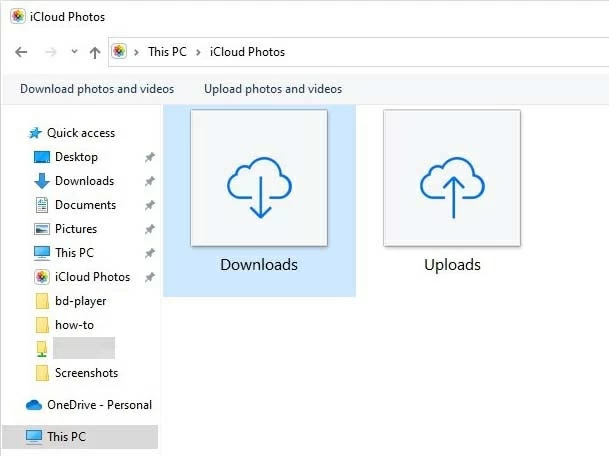The width and height of the screenshot is (609, 456).
Task: Open Pictures in navigation pane
Action: (76, 229)
